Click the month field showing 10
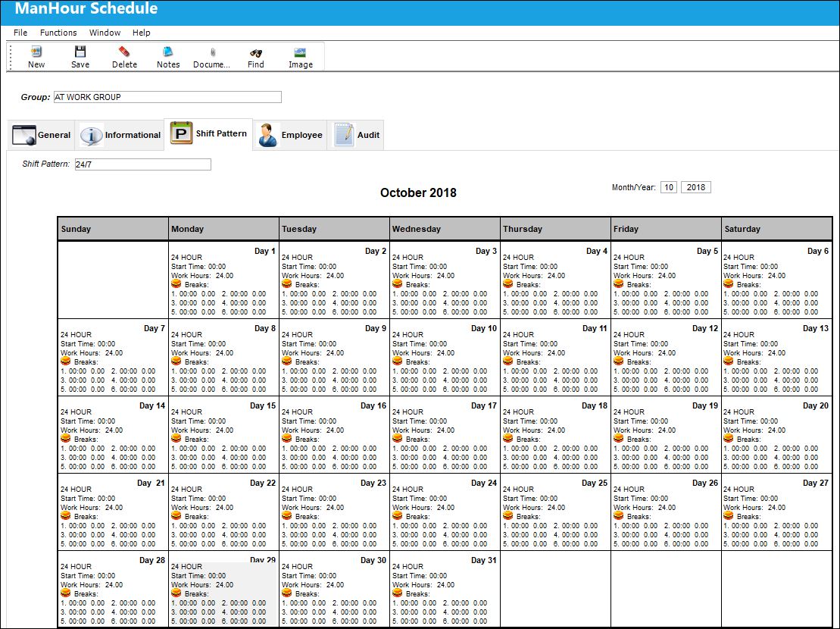Viewport: 840px width, 629px height. point(669,187)
